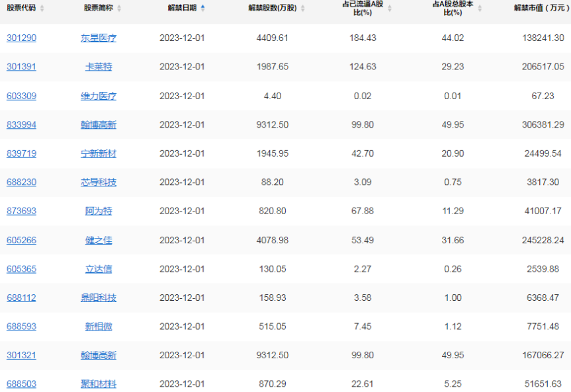Select the 6368.47 market value cell

[x=543, y=297]
